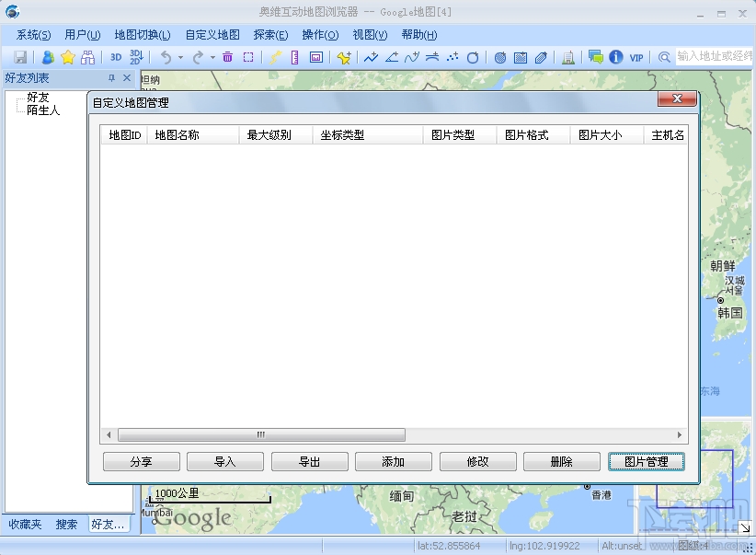Toggle the 3D/2D display mode icon
The image size is (756, 555).
tap(134, 57)
